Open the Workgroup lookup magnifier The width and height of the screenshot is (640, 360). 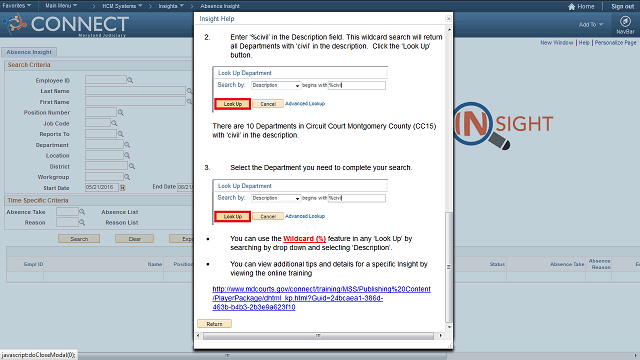tap(127, 177)
